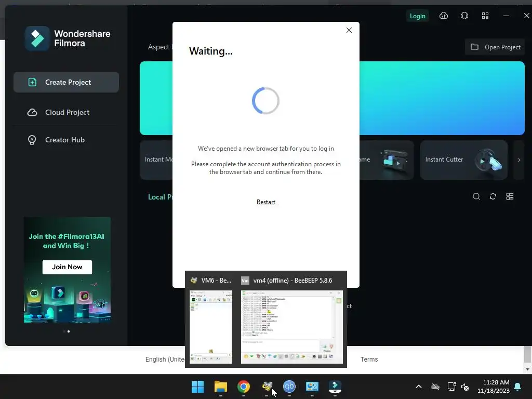Select the vm4 (offline) BeeBEEP preview
532x399 pixels.
coord(292,320)
